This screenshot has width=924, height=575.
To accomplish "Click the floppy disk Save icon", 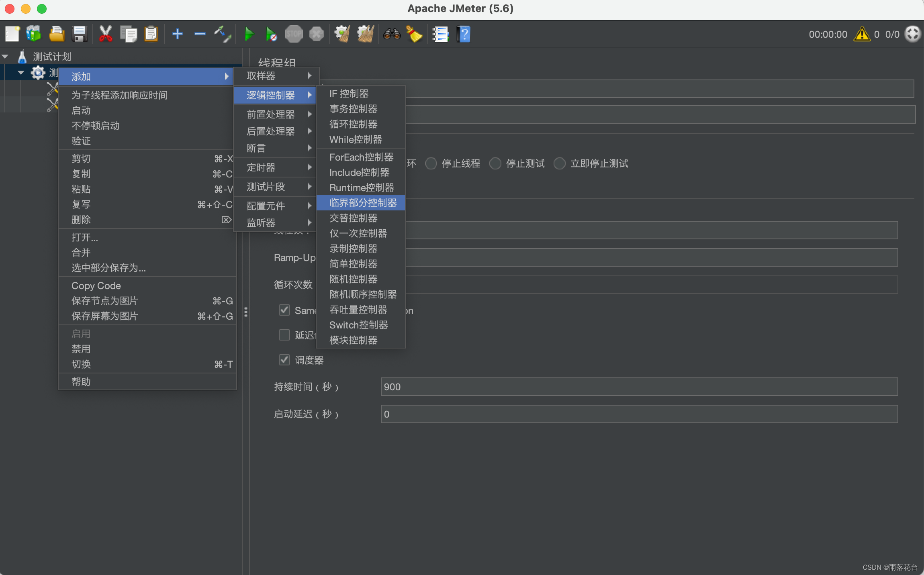I will (x=80, y=34).
